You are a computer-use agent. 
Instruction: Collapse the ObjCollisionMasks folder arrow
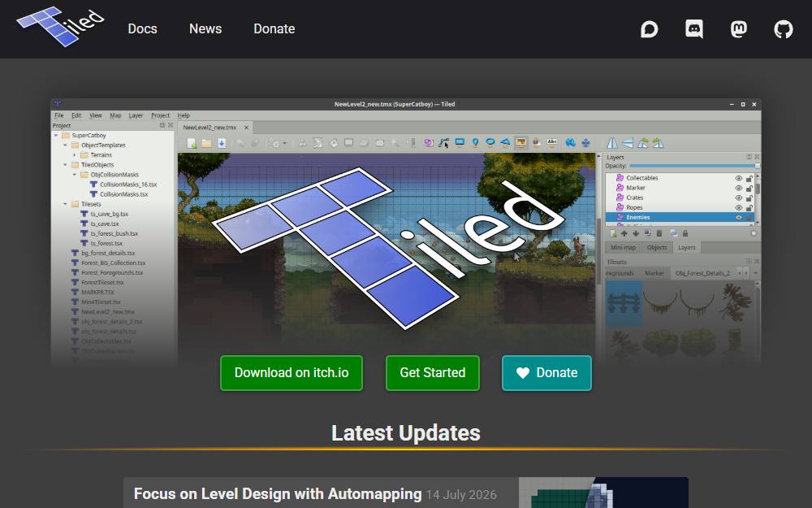(75, 175)
